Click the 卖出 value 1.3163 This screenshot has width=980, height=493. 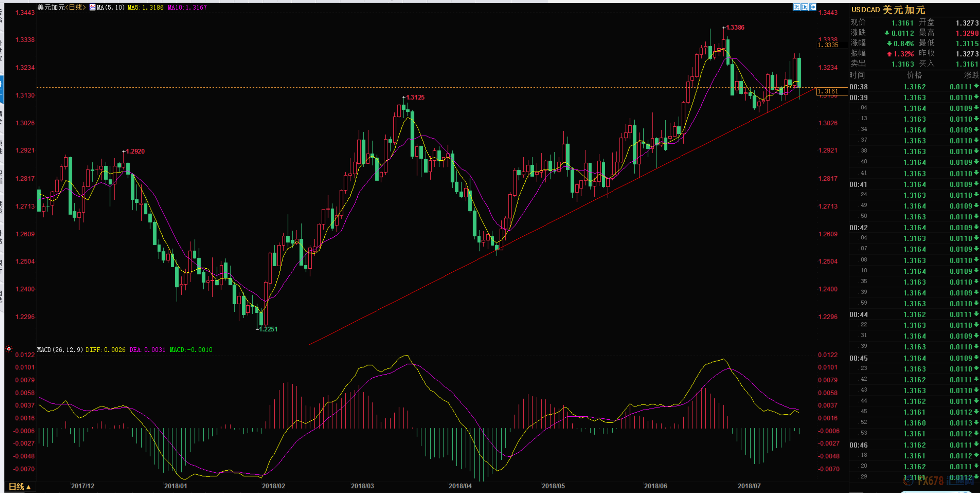point(903,64)
